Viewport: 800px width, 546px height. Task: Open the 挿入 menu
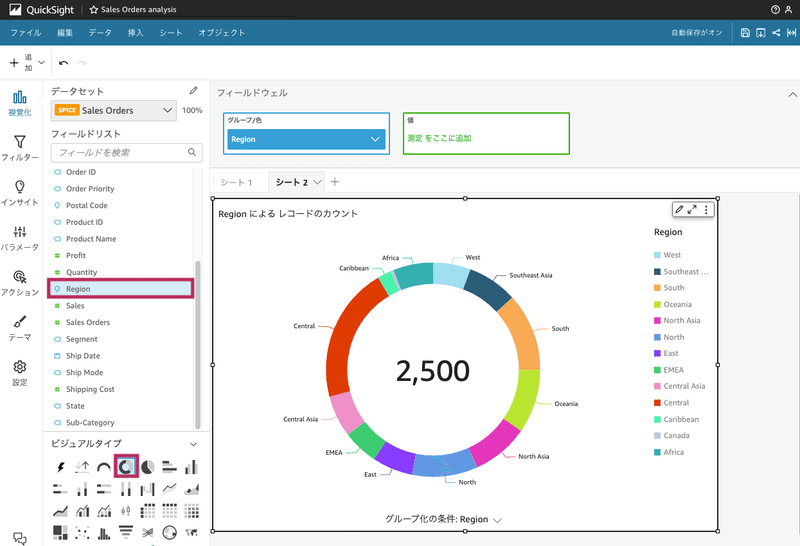pyautogui.click(x=136, y=33)
